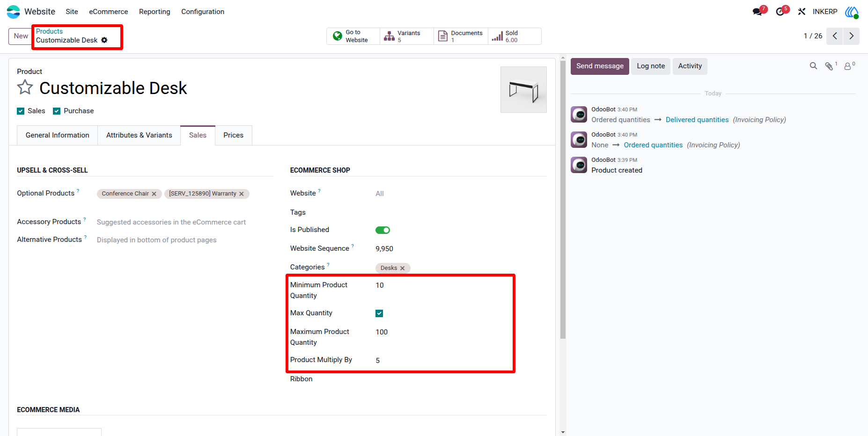Open the Sold statistics button

point(515,36)
